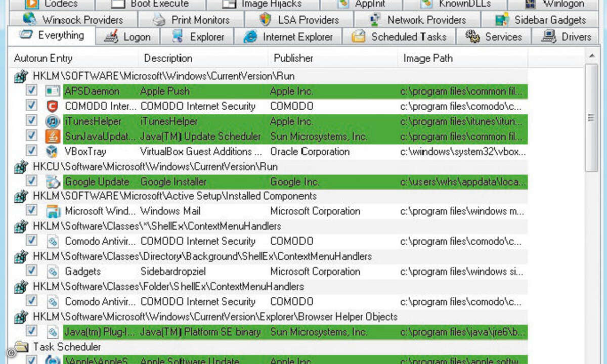Click the APSDaemon entry icon
The width and height of the screenshot is (607, 364).
click(52, 92)
